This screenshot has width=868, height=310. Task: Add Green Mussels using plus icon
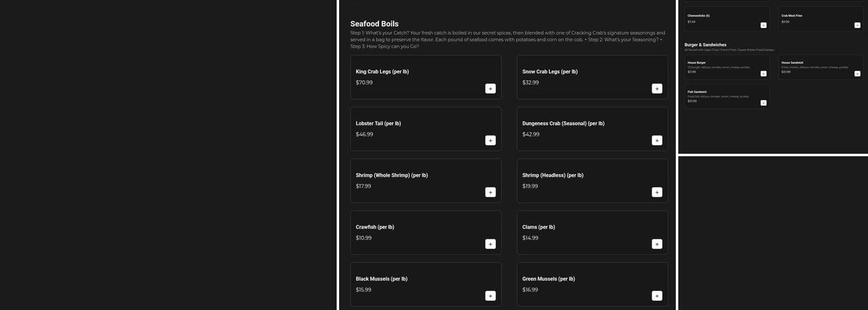pyautogui.click(x=657, y=296)
